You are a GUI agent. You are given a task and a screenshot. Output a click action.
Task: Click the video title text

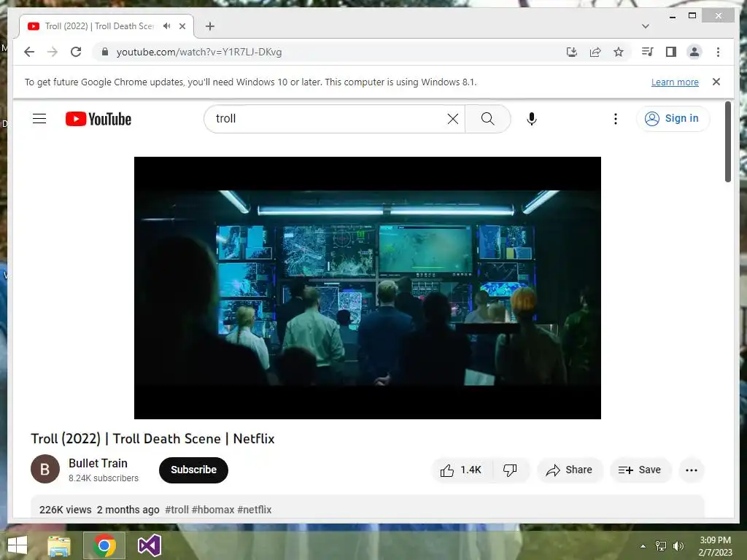click(x=153, y=438)
